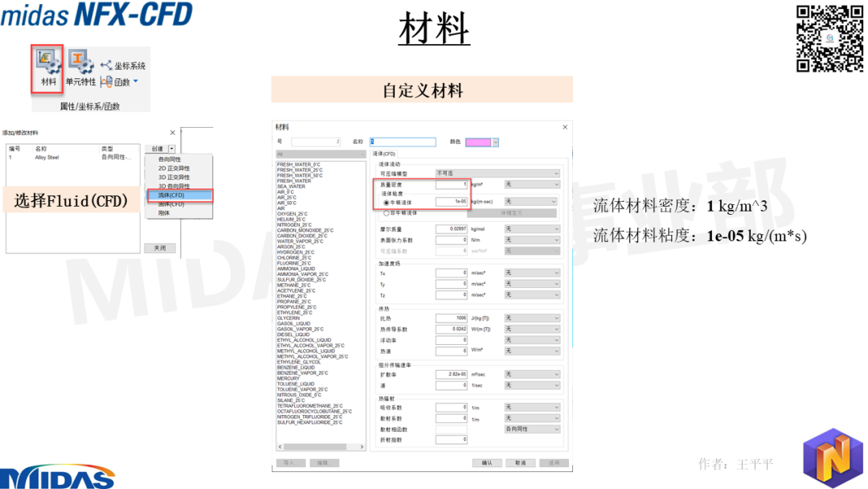This screenshot has width=868, height=489.
Task: Select HELIUM_25'C in the material list
Action: coord(291,220)
